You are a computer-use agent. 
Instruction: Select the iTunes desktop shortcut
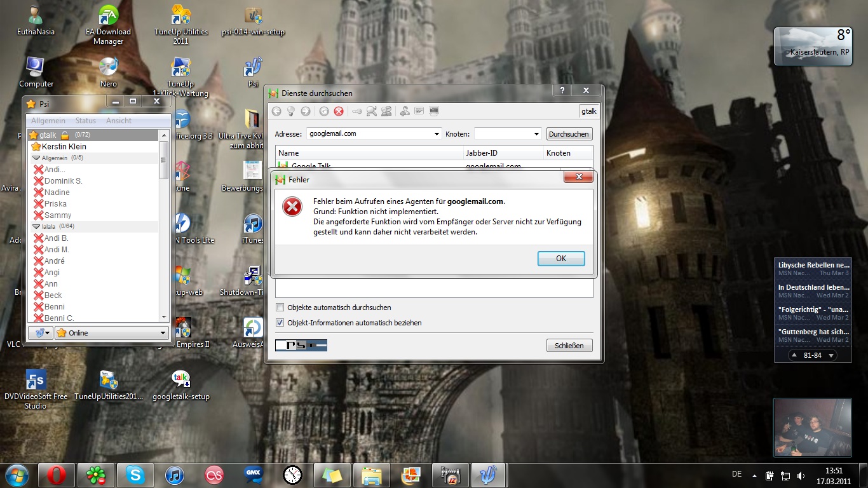tap(253, 229)
